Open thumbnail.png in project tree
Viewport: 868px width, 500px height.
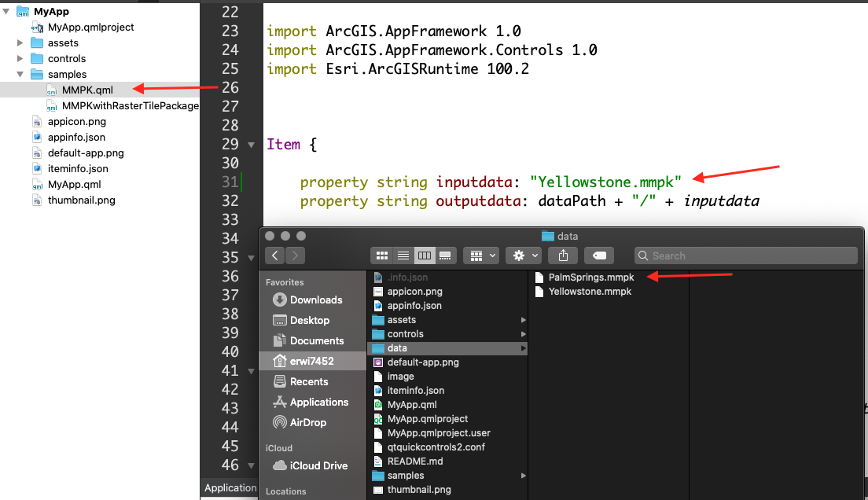(x=74, y=200)
